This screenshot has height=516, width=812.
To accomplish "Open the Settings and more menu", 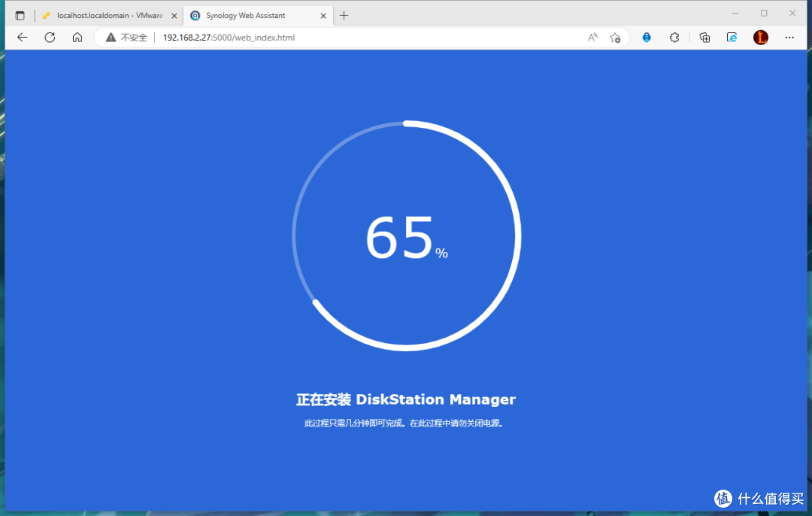I will (x=789, y=37).
